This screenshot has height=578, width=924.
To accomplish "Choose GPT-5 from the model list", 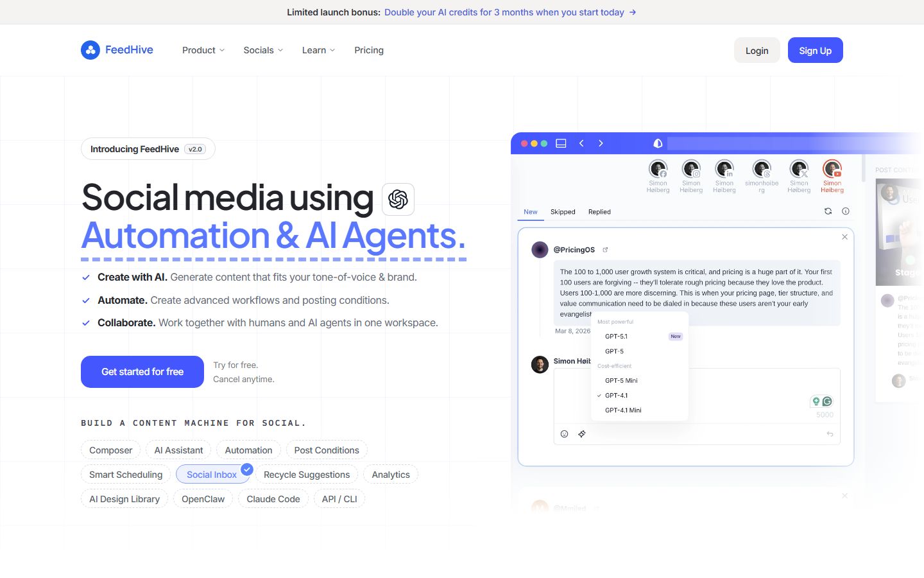I will coord(640,351).
